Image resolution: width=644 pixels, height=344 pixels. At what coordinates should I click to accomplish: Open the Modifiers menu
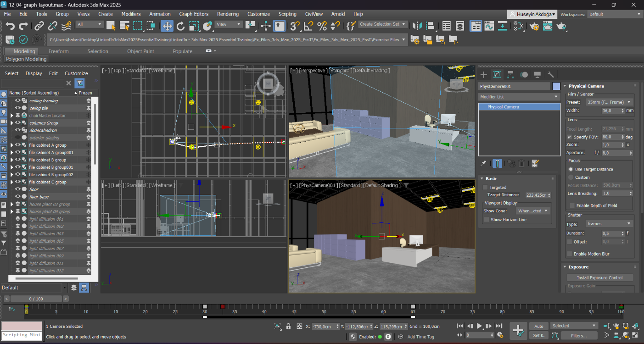tap(131, 14)
